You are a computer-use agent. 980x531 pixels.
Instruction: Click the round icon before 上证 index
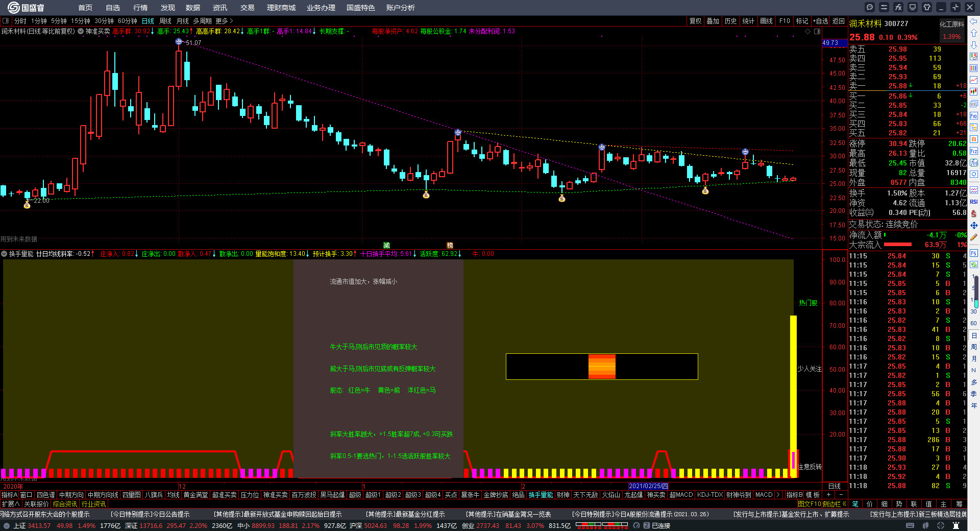click(6, 525)
